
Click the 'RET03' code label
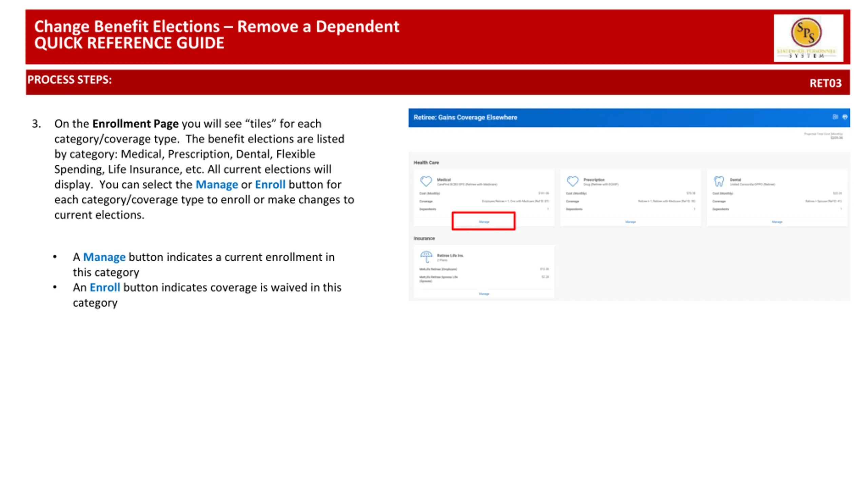point(825,83)
